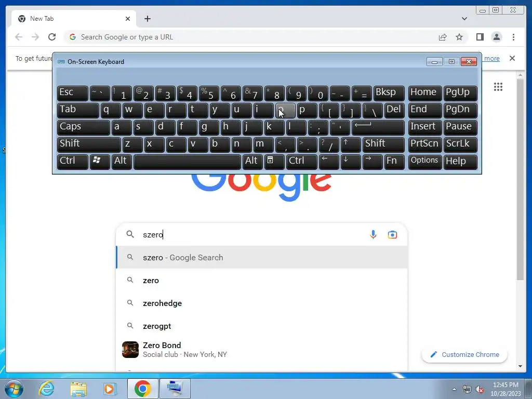Image resolution: width=532 pixels, height=399 pixels.
Task: Select 'szero - Google Search' suggestion
Action: [262, 258]
